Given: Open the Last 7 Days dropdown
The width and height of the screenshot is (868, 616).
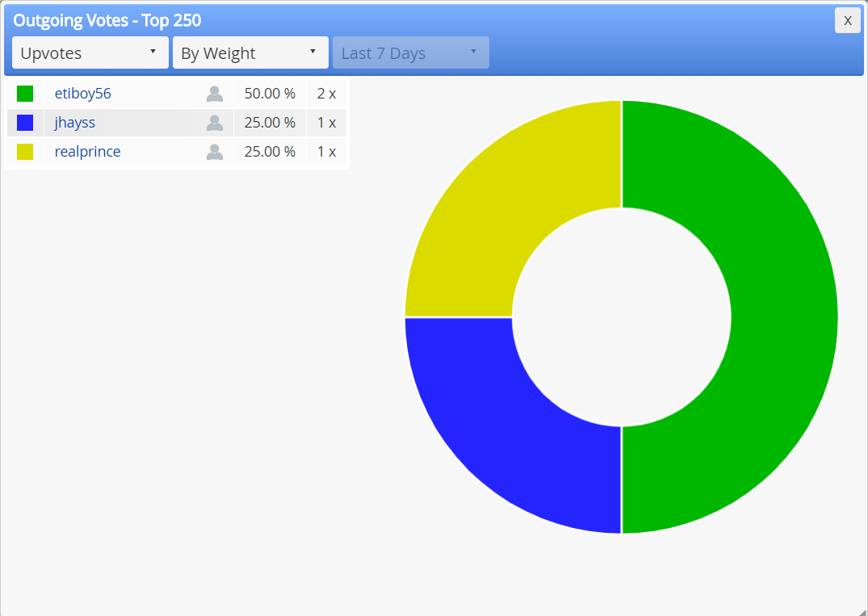Looking at the screenshot, I should [x=411, y=52].
